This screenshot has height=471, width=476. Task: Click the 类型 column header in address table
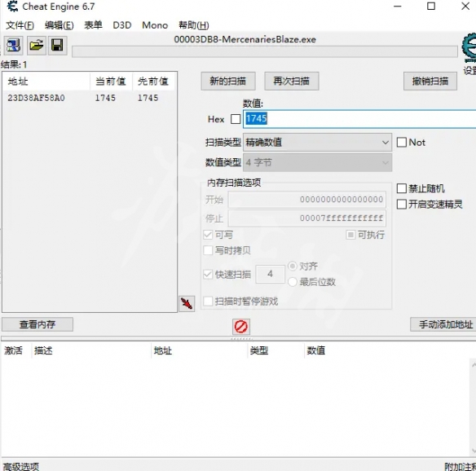click(275, 351)
